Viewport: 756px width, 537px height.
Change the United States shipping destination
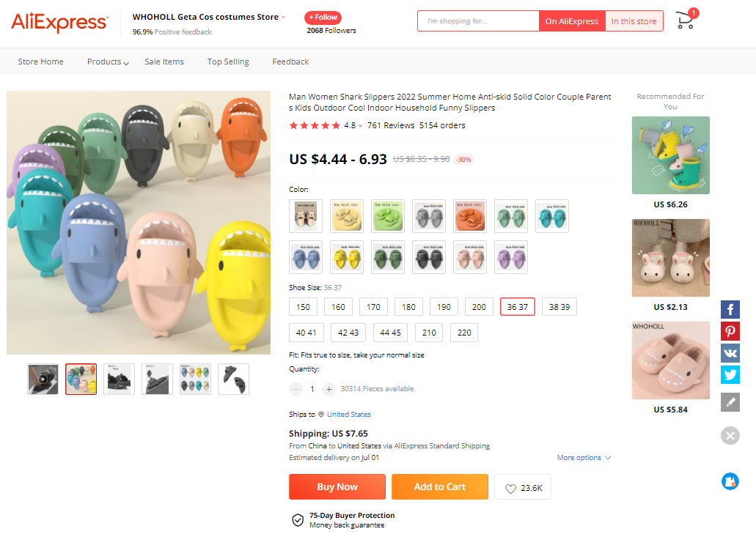point(348,414)
